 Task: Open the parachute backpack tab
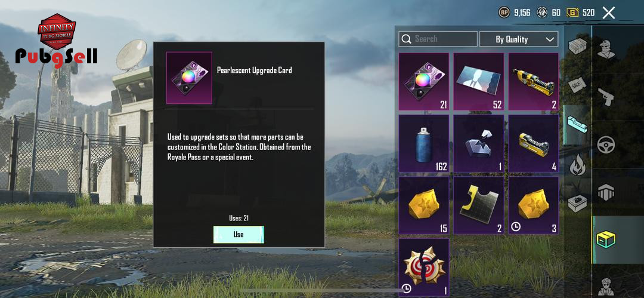tap(606, 192)
